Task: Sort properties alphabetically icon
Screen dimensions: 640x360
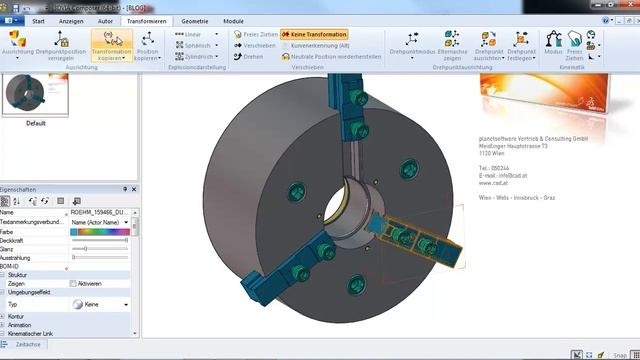Action: (x=17, y=201)
